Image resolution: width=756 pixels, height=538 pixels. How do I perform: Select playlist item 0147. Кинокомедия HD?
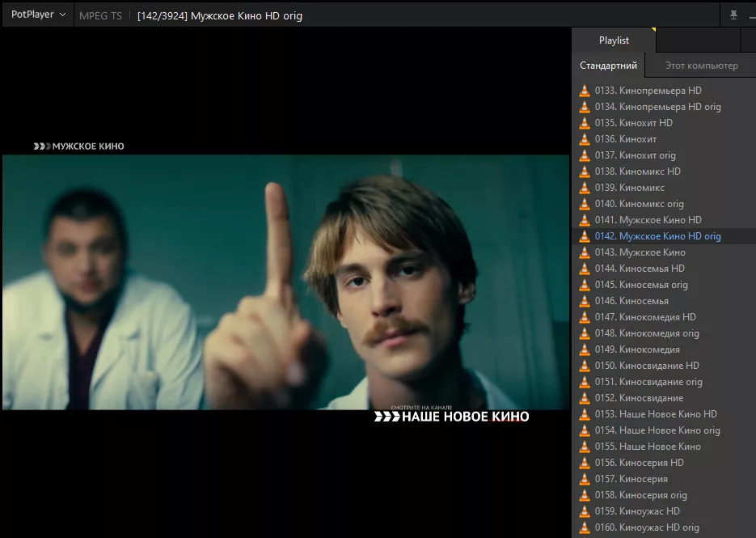pyautogui.click(x=664, y=317)
